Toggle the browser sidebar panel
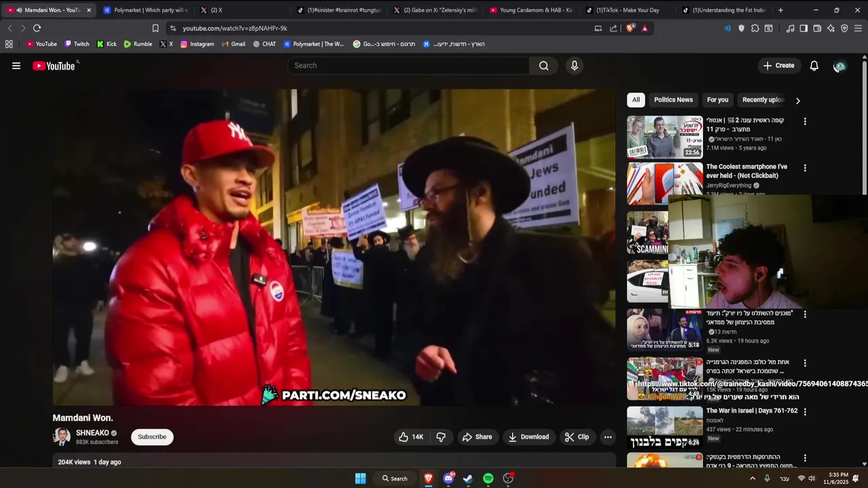The image size is (868, 488). coord(804,28)
